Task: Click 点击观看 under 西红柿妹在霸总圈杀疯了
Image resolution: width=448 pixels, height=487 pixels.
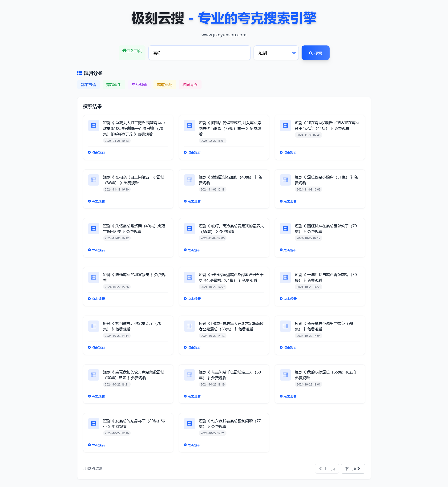Action: 288,250
